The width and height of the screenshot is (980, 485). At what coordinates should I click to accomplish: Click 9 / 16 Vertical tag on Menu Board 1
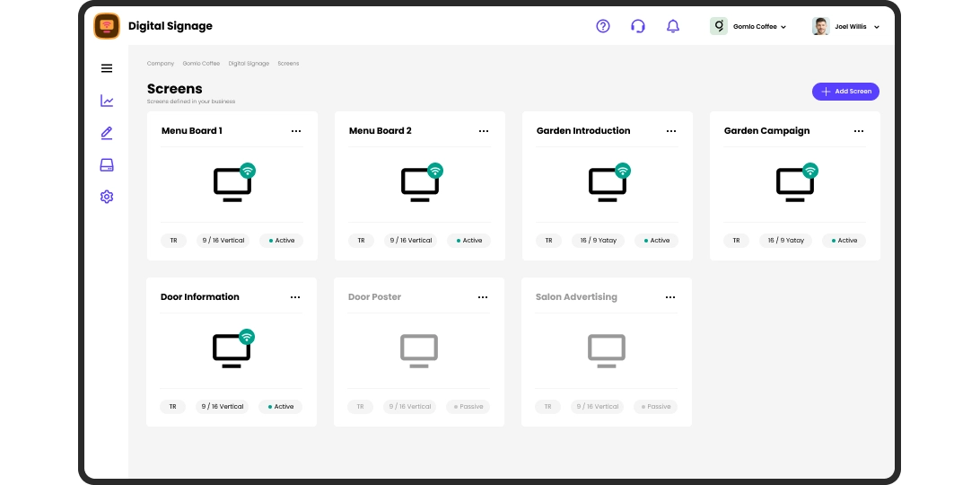[223, 241]
